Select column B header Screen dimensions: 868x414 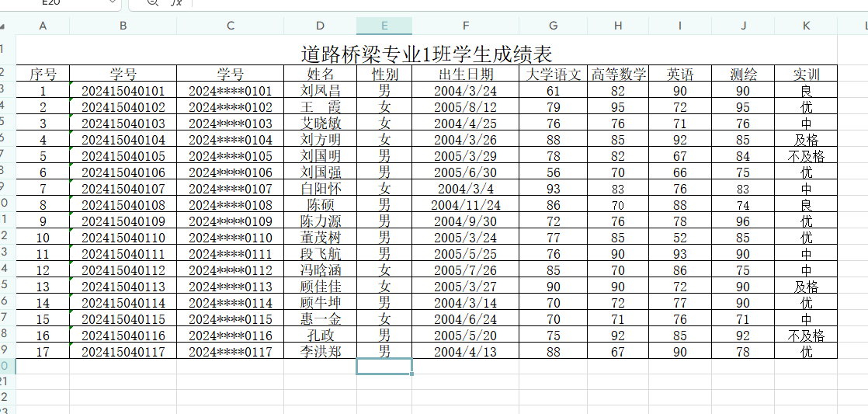click(x=123, y=26)
